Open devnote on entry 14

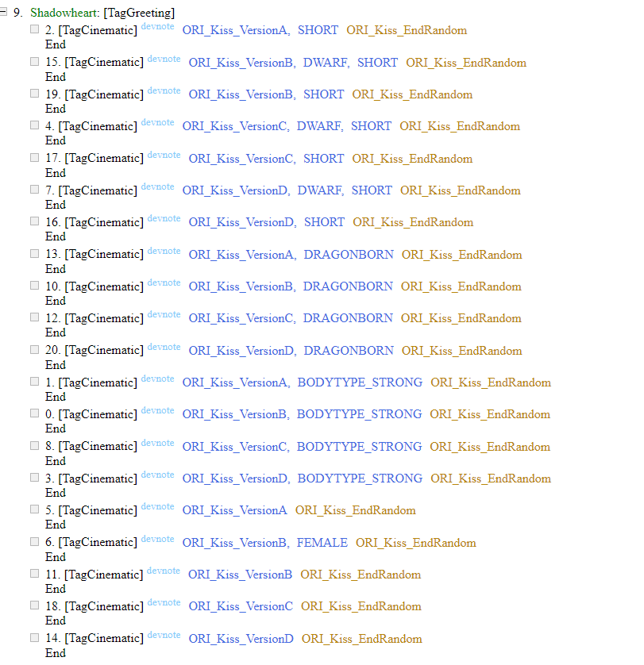pyautogui.click(x=164, y=635)
